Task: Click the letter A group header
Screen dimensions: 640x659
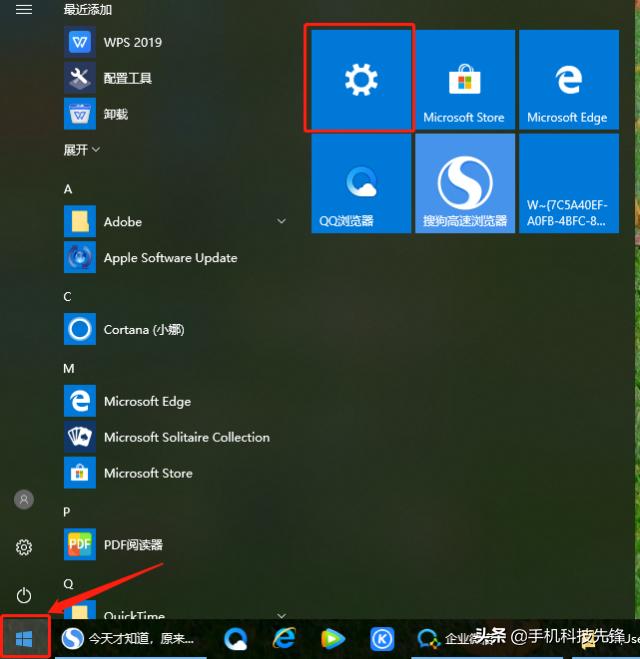Action: pyautogui.click(x=68, y=189)
